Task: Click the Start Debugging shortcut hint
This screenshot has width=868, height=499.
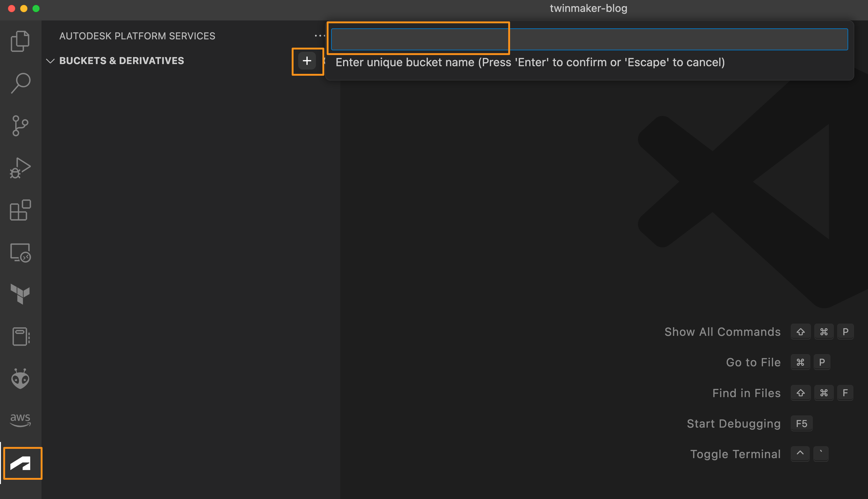Action: pyautogui.click(x=734, y=424)
